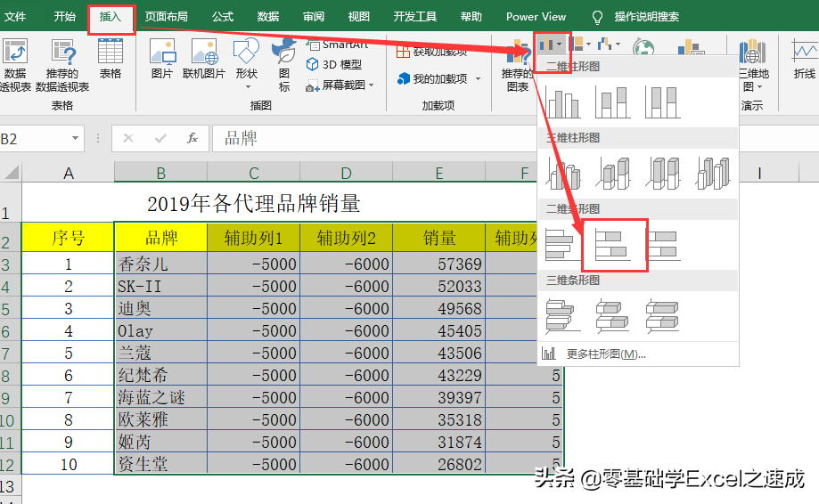
Task: Select 3-D column chart
Action: click(713, 174)
